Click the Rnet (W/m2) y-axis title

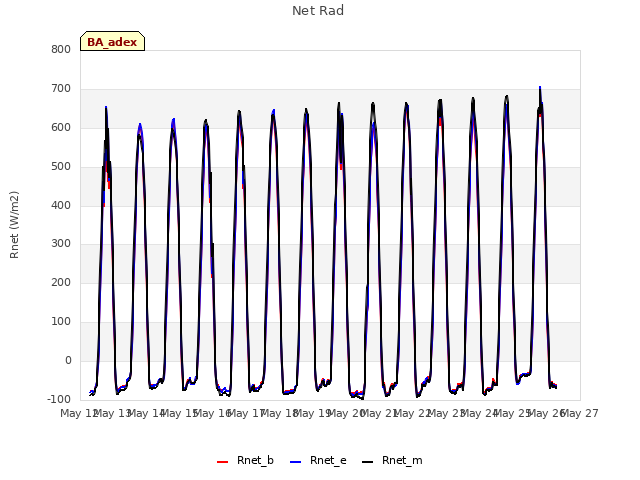pyautogui.click(x=14, y=225)
